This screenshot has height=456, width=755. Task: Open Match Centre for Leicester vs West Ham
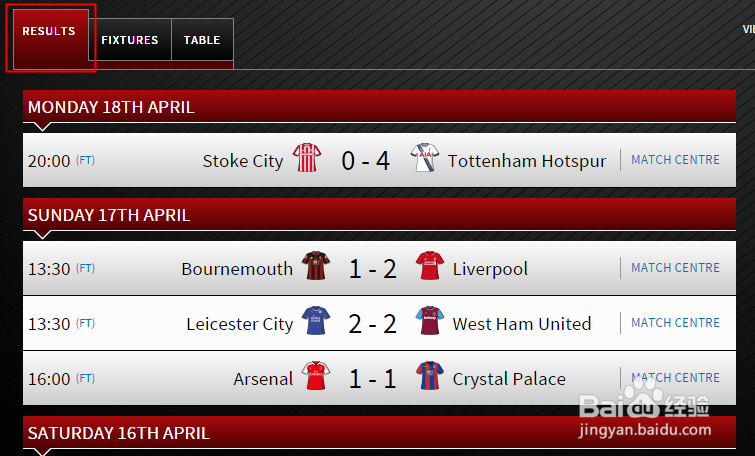click(x=675, y=322)
